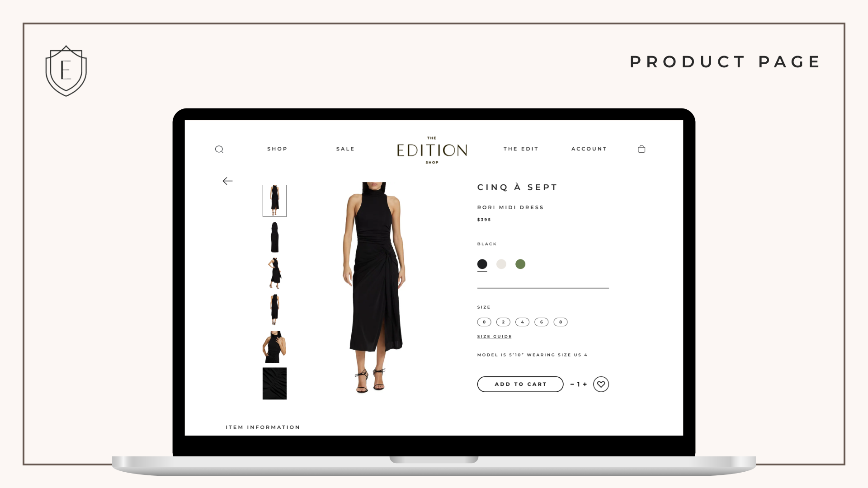Screen dimensions: 868x488
Task: Open the SHOP menu
Action: [277, 149]
